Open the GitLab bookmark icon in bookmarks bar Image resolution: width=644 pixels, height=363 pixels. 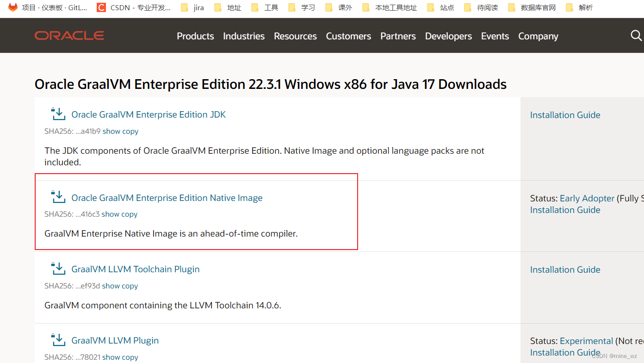pyautogui.click(x=12, y=7)
